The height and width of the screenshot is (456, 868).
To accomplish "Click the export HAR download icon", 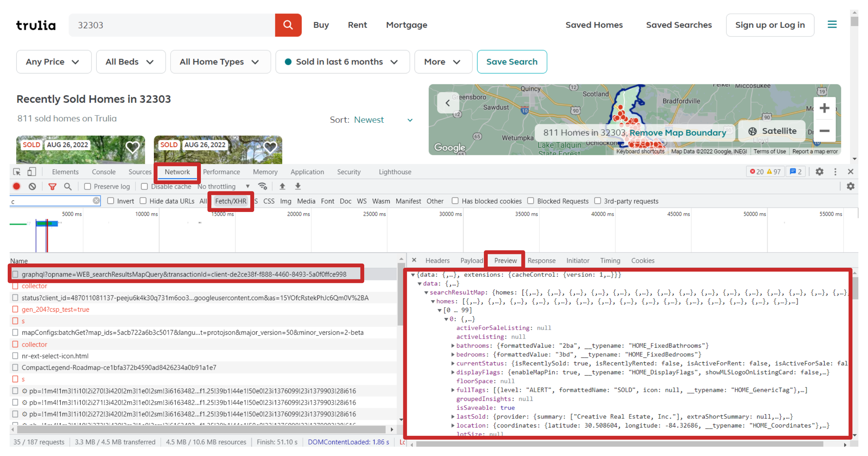I will [x=298, y=186].
